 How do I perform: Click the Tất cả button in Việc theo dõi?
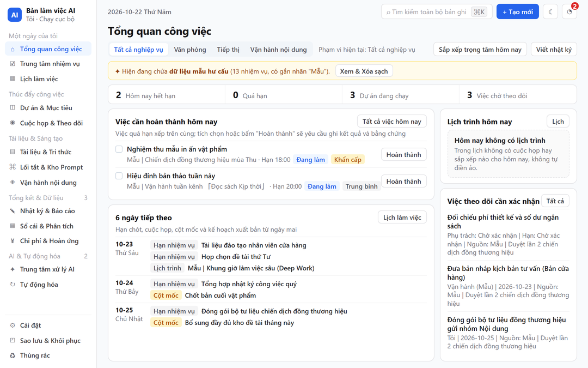point(555,201)
